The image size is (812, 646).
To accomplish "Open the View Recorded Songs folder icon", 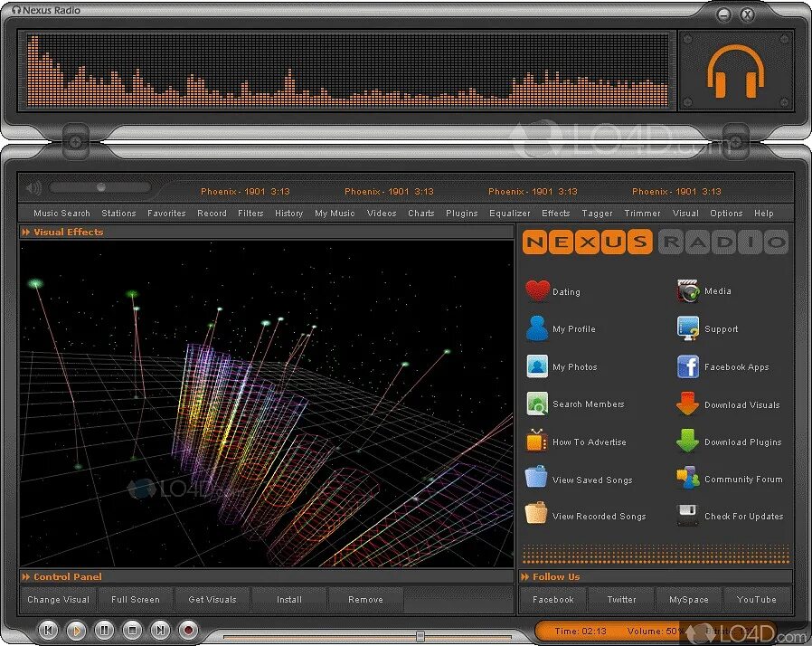I will pyautogui.click(x=536, y=514).
